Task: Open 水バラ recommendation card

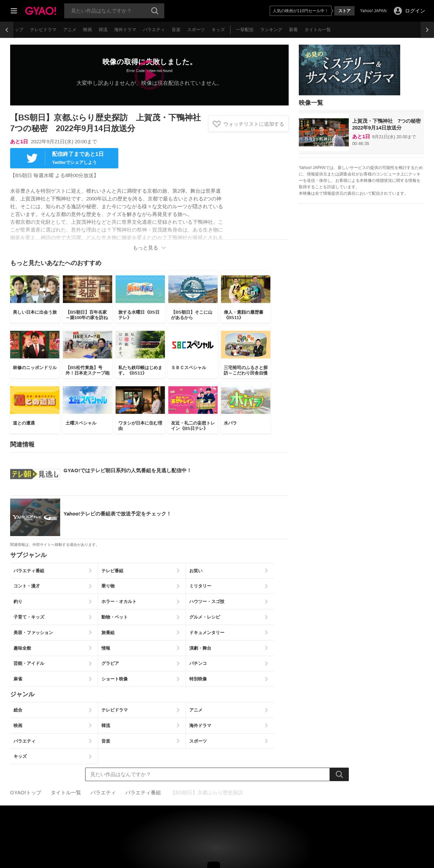Action: click(x=246, y=408)
